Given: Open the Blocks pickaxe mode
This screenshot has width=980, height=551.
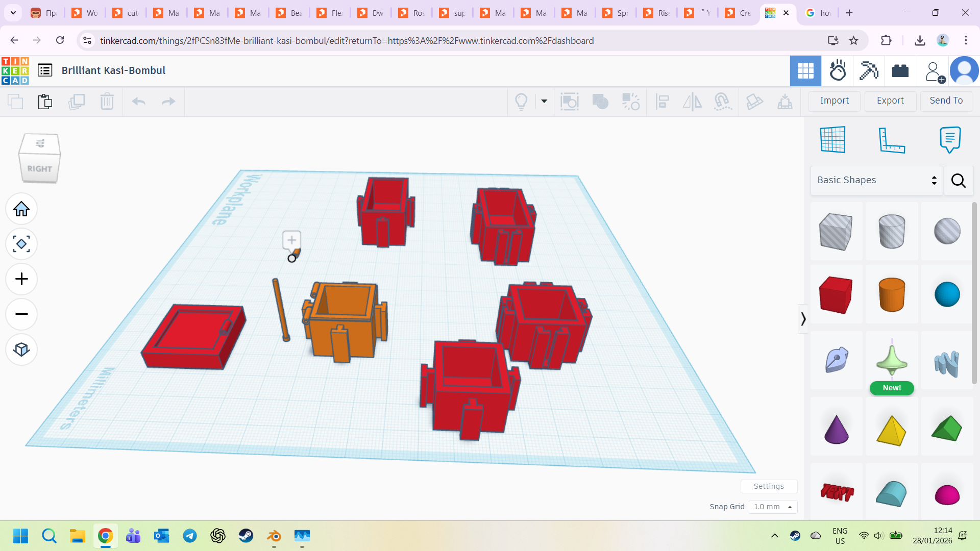Looking at the screenshot, I should (x=869, y=70).
